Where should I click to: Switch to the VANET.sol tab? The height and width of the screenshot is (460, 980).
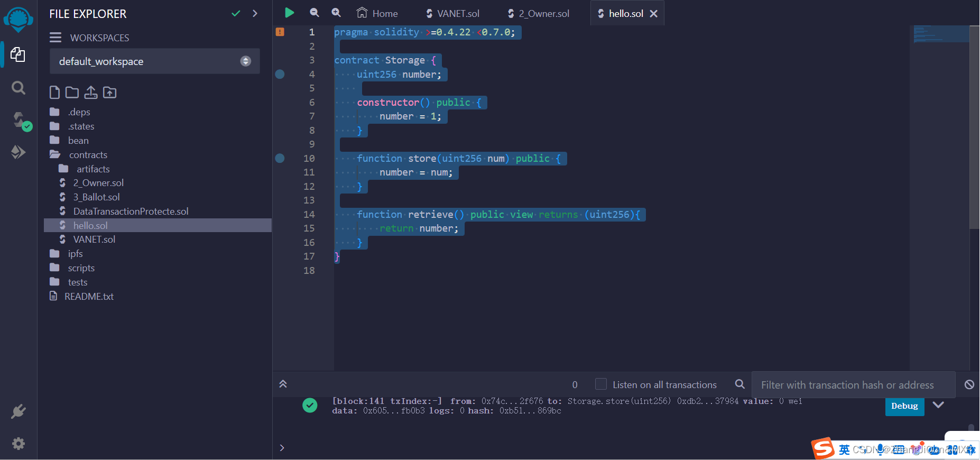click(x=452, y=13)
